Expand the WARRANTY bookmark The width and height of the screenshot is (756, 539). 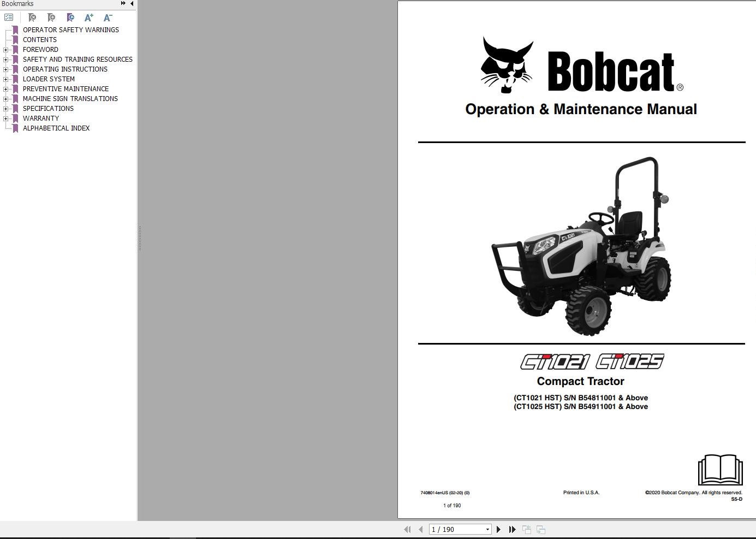pyautogui.click(x=5, y=119)
